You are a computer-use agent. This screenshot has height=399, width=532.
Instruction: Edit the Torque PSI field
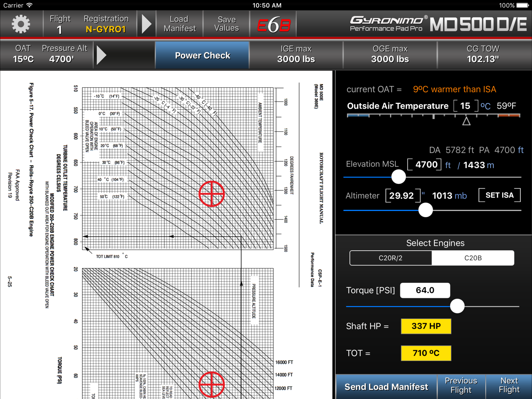coord(425,290)
